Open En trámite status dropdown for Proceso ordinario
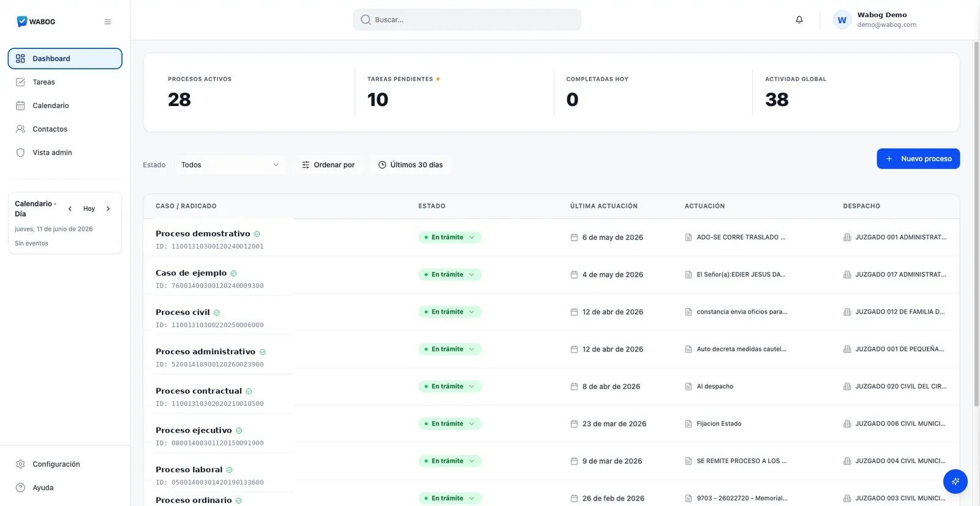 click(450, 498)
